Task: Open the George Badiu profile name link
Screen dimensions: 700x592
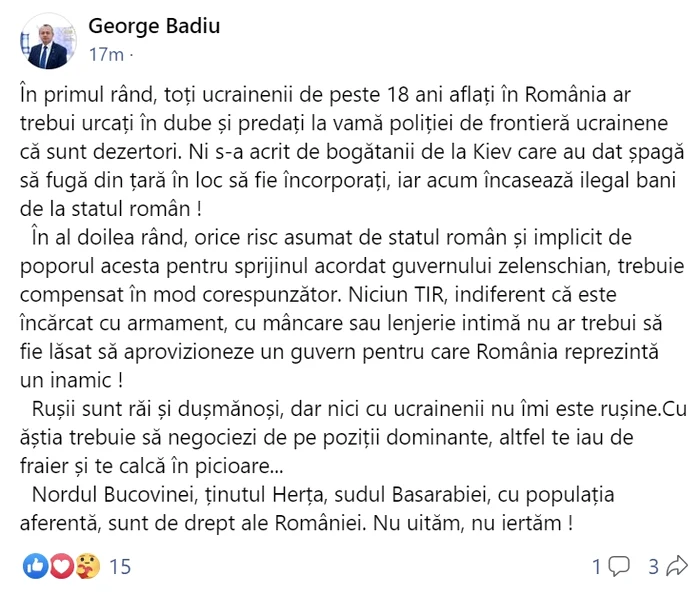Action: tap(154, 26)
